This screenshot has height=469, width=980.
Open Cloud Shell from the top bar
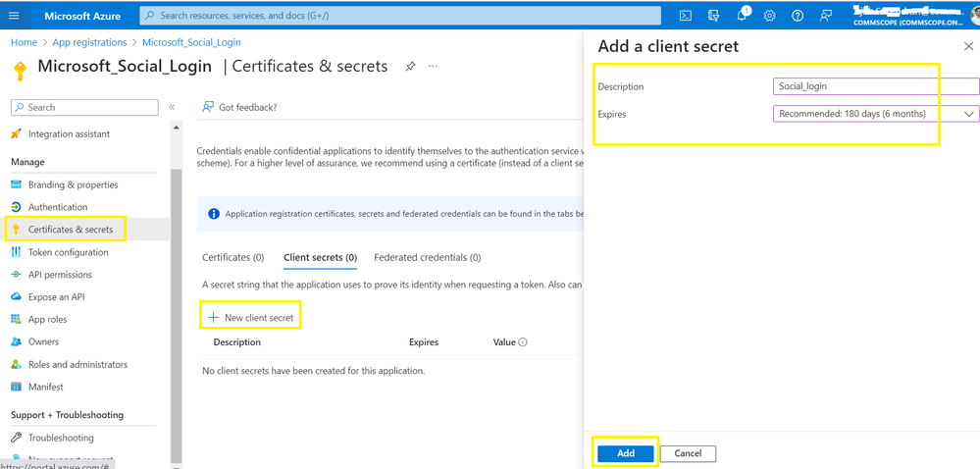click(686, 16)
